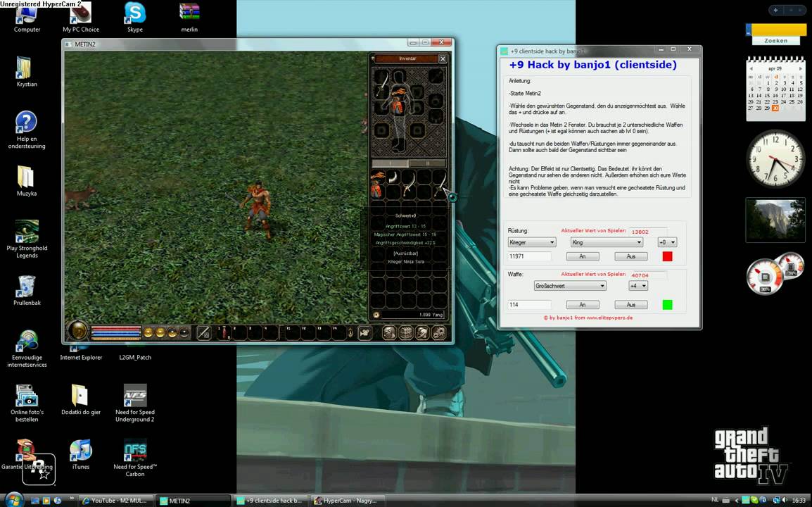Open the Muzyka folder icon
Viewport: 812px width, 507px height.
click(27, 181)
